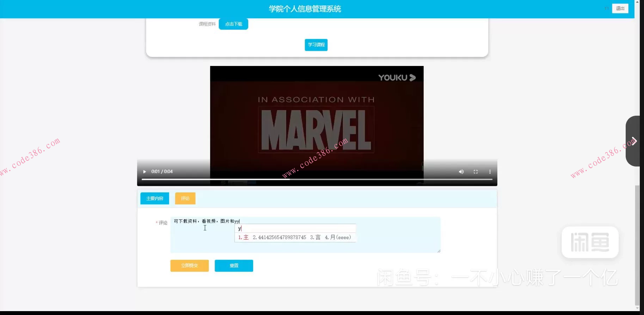Viewport: 644px width, 315px height.
Task: Play the video with the play icon
Action: pos(145,172)
